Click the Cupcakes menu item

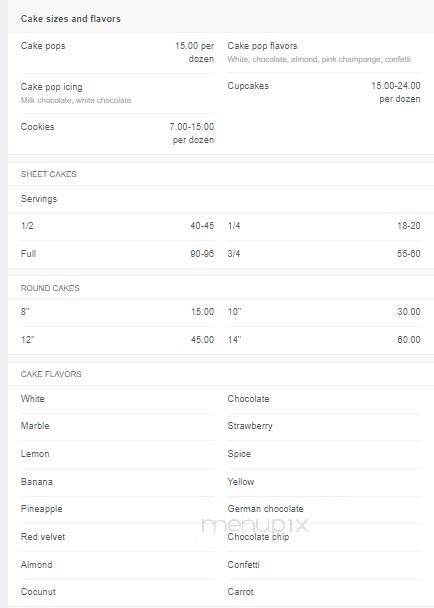(x=324, y=92)
